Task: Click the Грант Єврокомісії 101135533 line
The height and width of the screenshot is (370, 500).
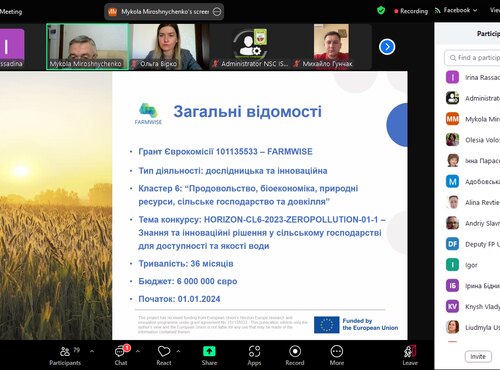Action: click(x=225, y=152)
